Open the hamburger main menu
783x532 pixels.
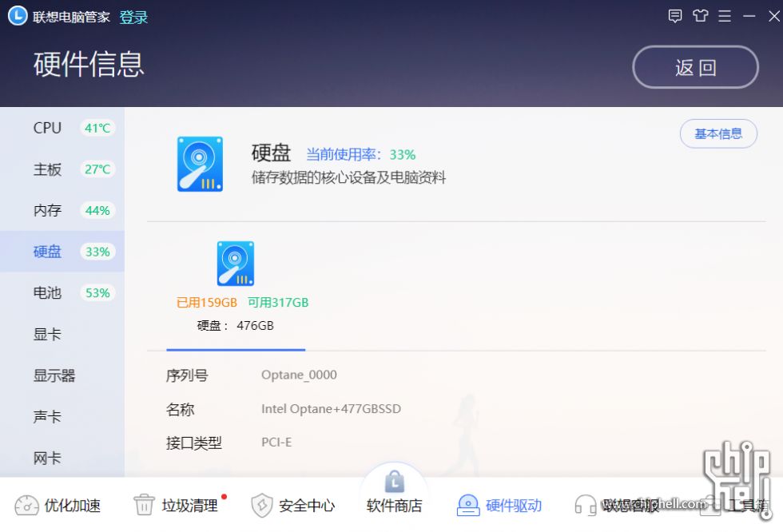725,16
